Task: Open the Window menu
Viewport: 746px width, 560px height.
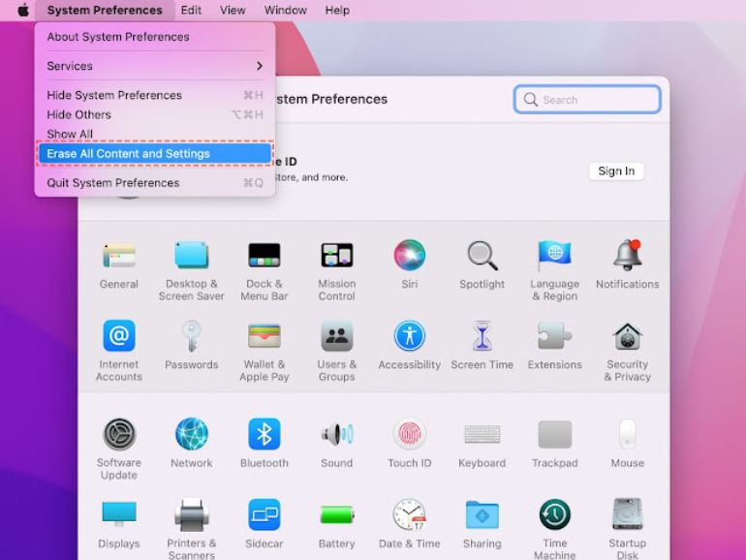Action: 285,10
